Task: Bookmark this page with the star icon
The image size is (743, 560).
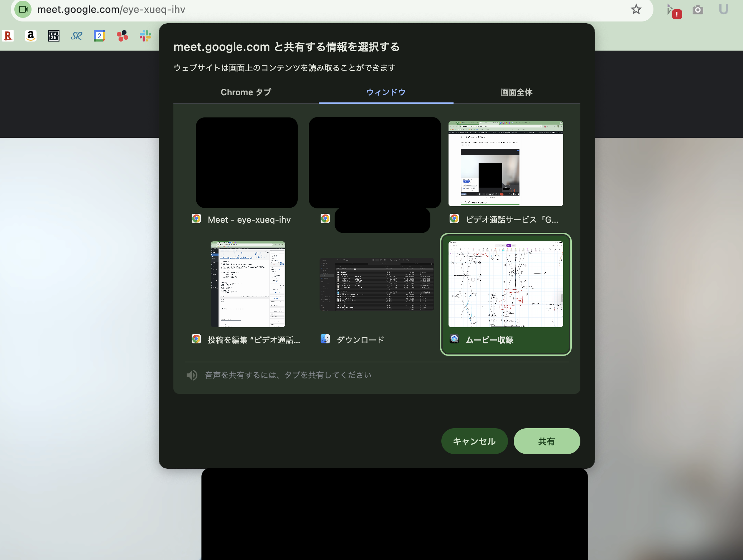Action: click(x=636, y=9)
